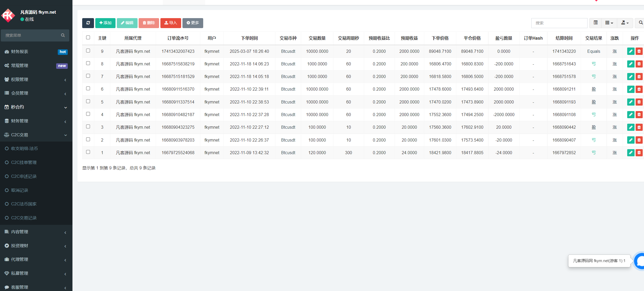Select checkbox for order row 8
Viewport: 644px width, 291px height.
tap(88, 63)
